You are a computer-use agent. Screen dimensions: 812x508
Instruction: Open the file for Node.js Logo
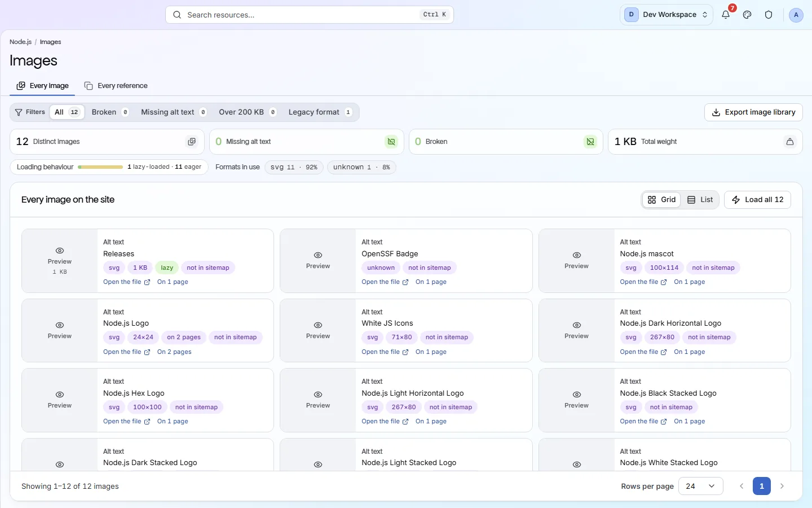coord(127,352)
